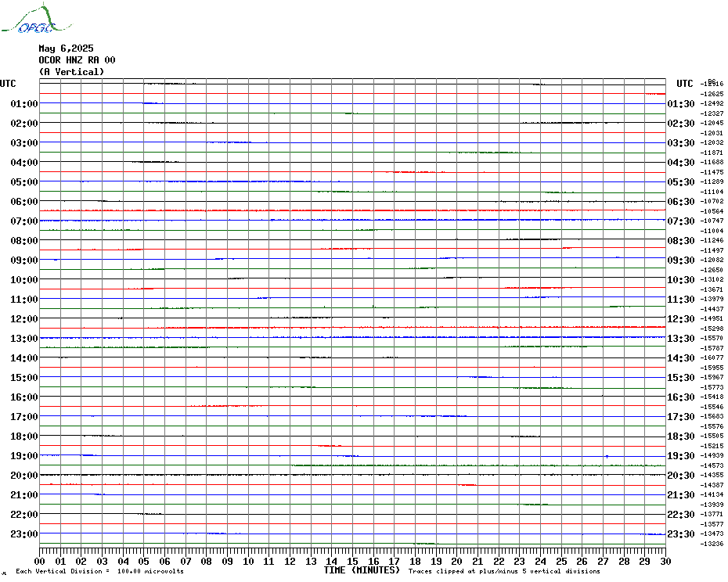Select the offset value "-11246"
The width and height of the screenshot is (728, 582).
pos(712,240)
